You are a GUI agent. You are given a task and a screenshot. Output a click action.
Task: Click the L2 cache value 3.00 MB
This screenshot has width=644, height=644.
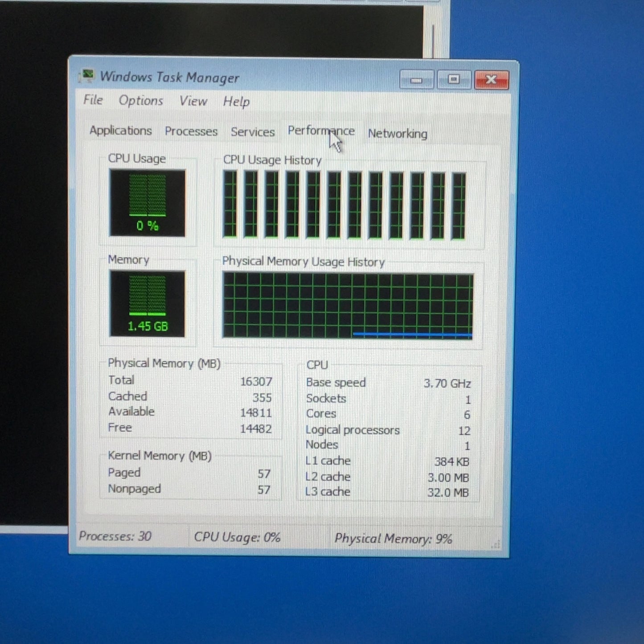click(x=448, y=478)
